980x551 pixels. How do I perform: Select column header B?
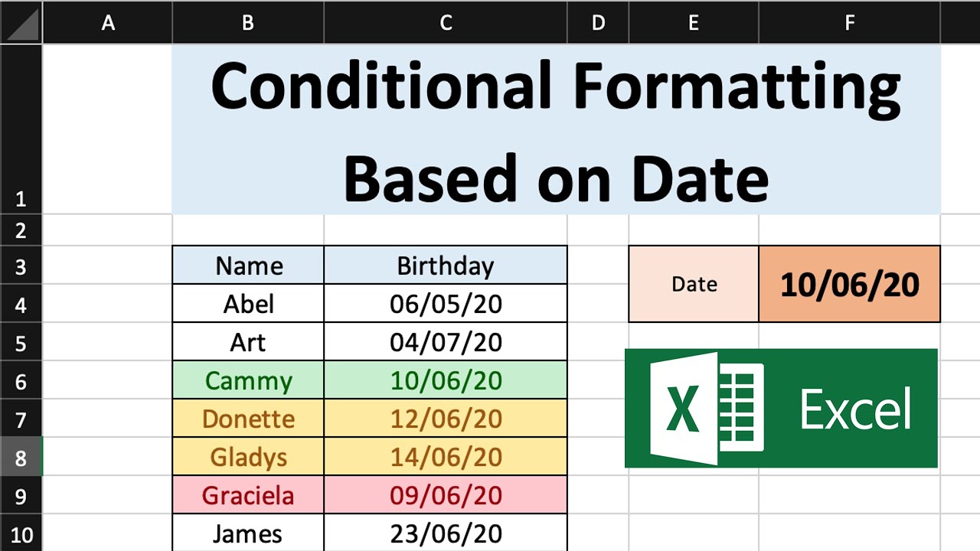[247, 22]
